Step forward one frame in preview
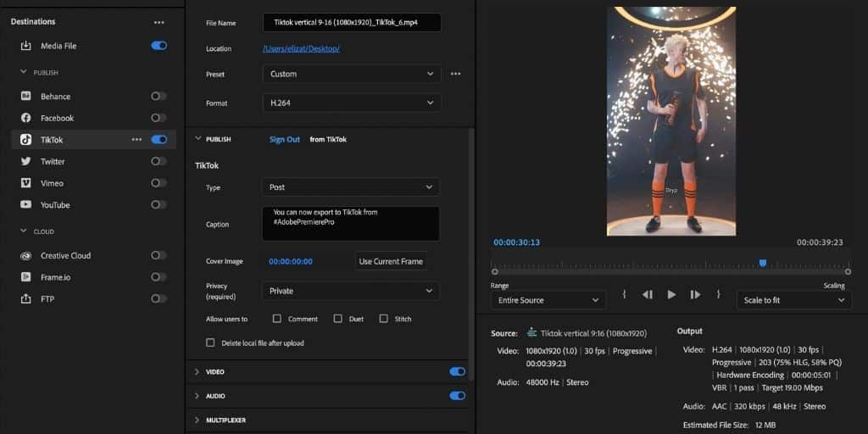This screenshot has width=868, height=434. click(695, 294)
